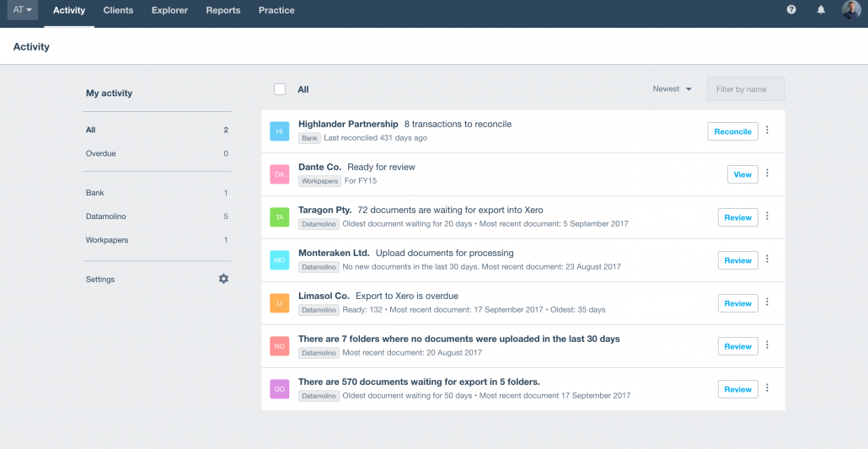Open the AT organization switcher dropdown
The width and height of the screenshot is (868, 449).
23,10
